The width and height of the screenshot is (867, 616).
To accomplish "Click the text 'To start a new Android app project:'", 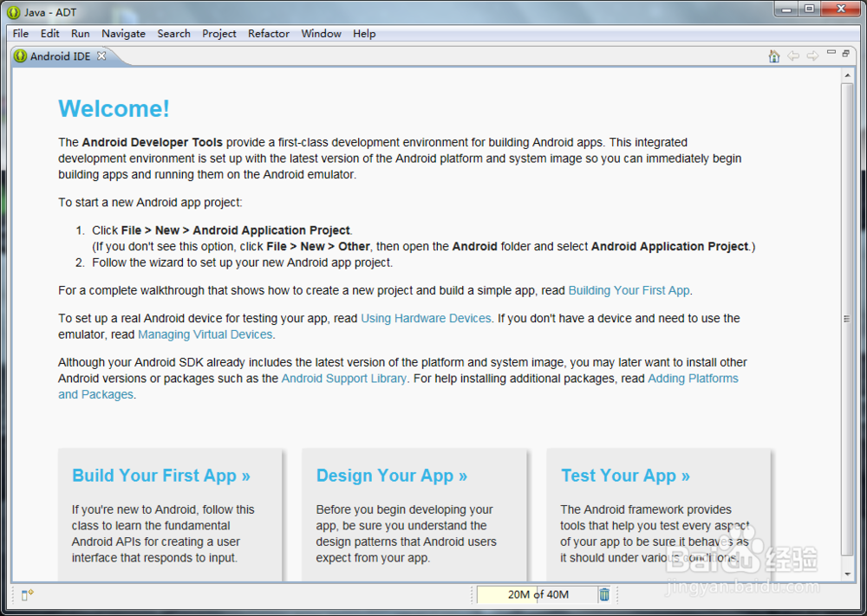I will tap(150, 202).
